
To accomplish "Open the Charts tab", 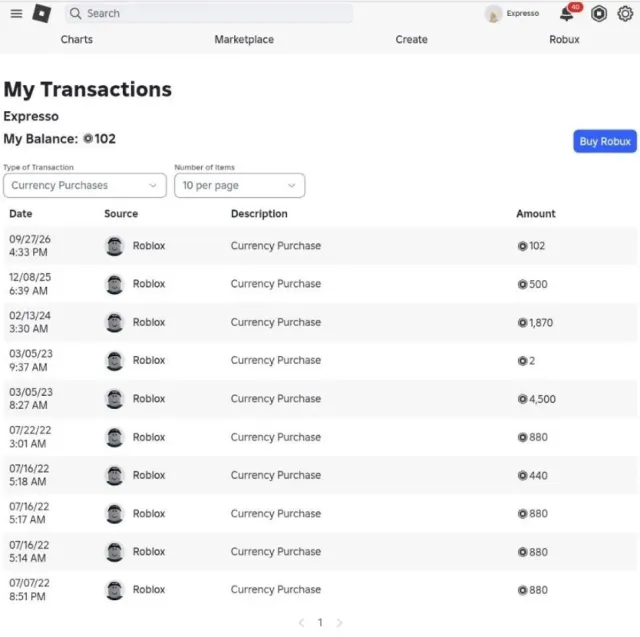I will pos(77,40).
